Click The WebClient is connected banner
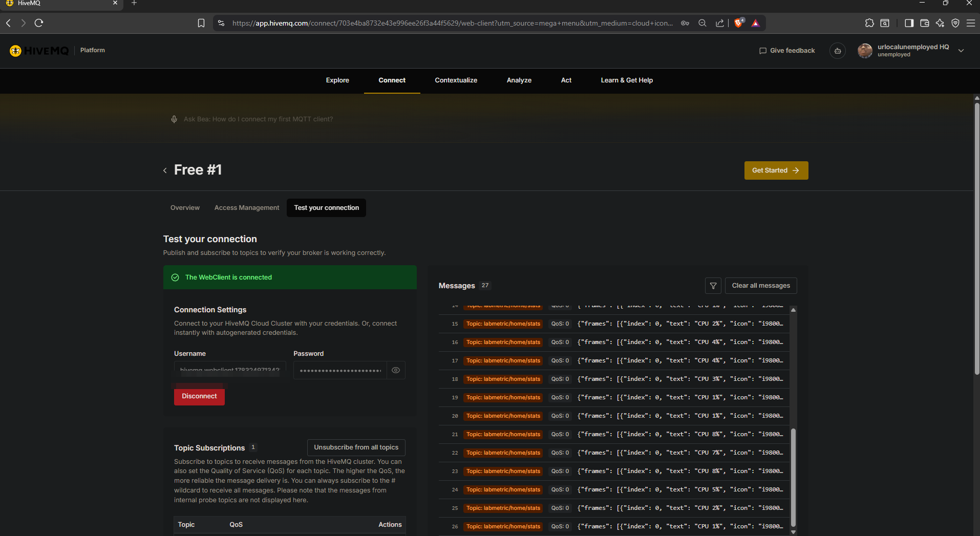This screenshot has height=536, width=980. tap(290, 277)
